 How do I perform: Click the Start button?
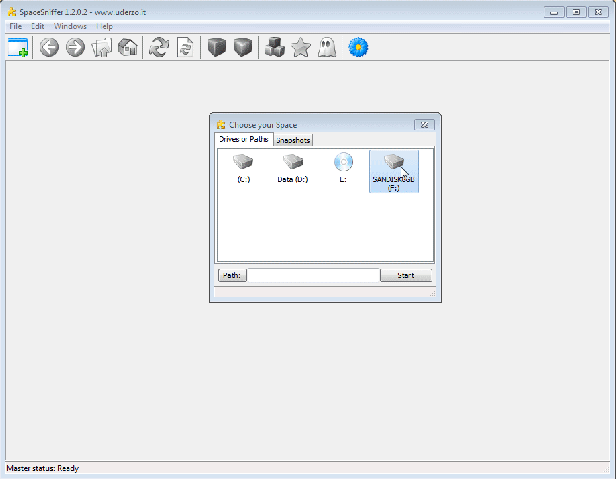pyautogui.click(x=405, y=275)
